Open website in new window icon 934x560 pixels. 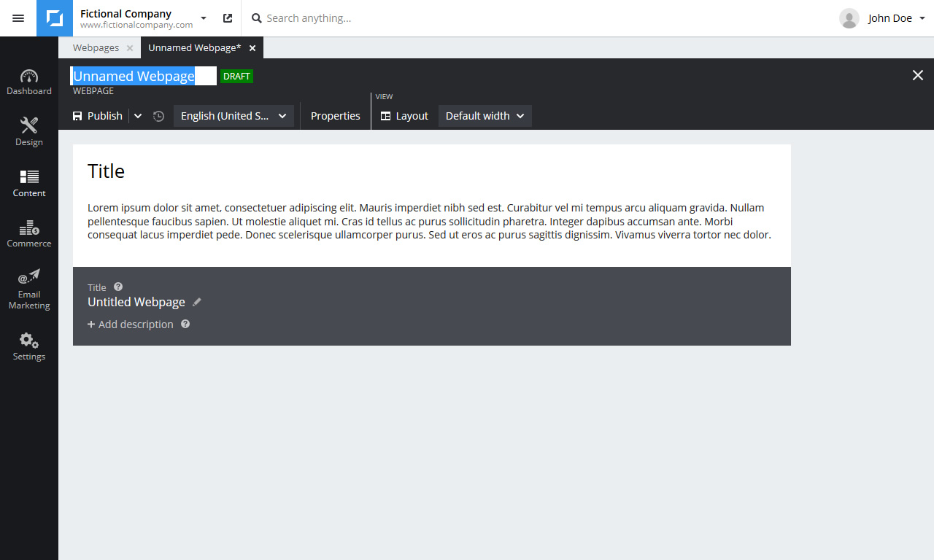[x=228, y=18]
